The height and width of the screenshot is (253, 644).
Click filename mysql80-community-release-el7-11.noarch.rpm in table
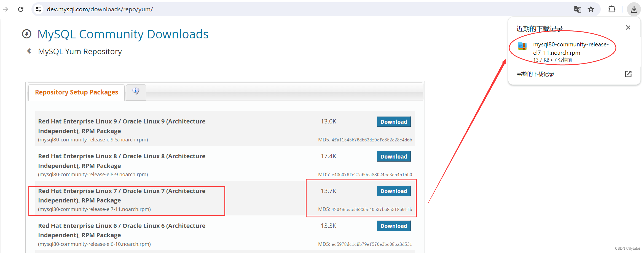(94, 209)
